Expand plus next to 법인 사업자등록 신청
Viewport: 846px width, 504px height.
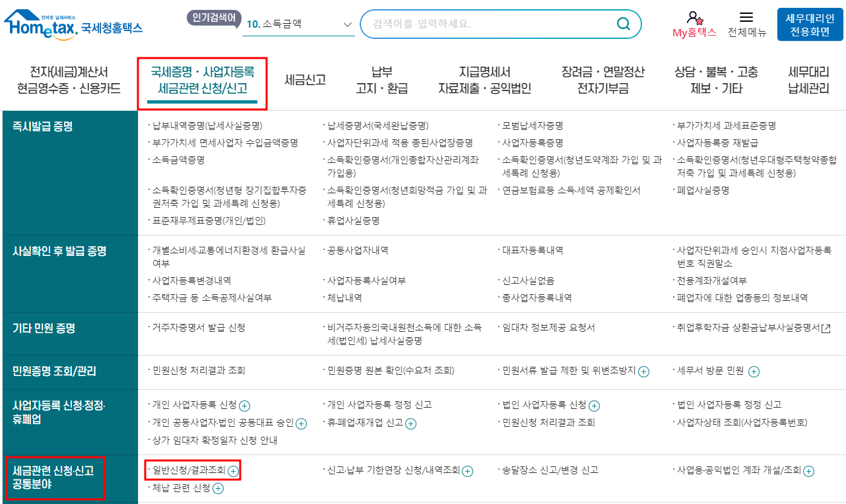594,406
